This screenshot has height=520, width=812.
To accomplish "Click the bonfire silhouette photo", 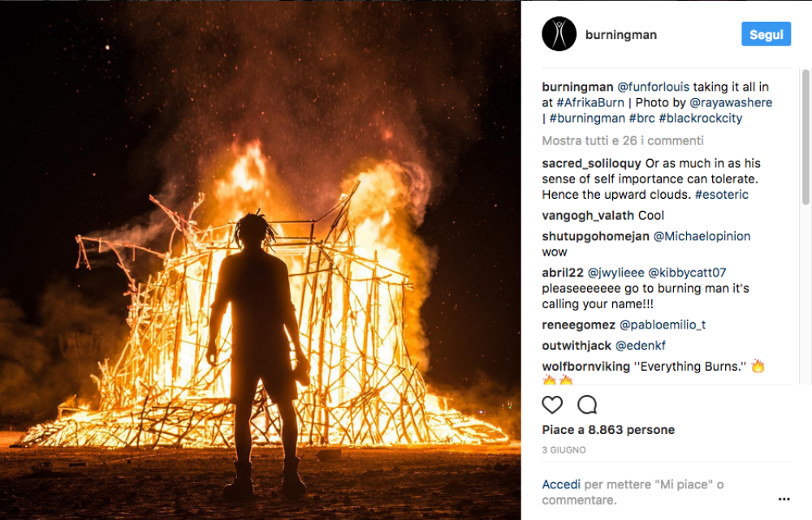I will pyautogui.click(x=260, y=260).
